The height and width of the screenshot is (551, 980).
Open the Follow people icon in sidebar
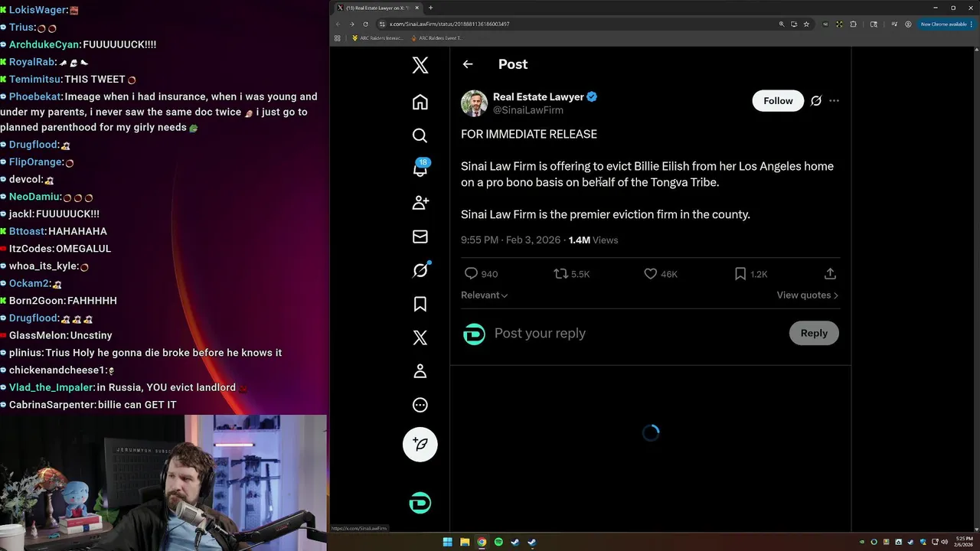(420, 203)
